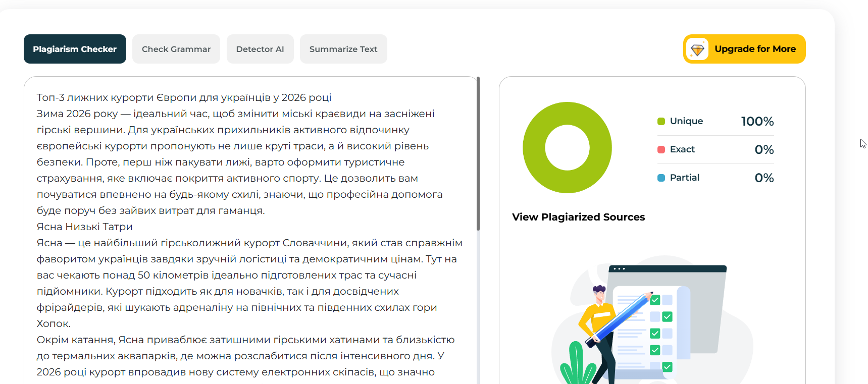Click the green donut chart ring
The height and width of the screenshot is (384, 868).
(x=535, y=147)
